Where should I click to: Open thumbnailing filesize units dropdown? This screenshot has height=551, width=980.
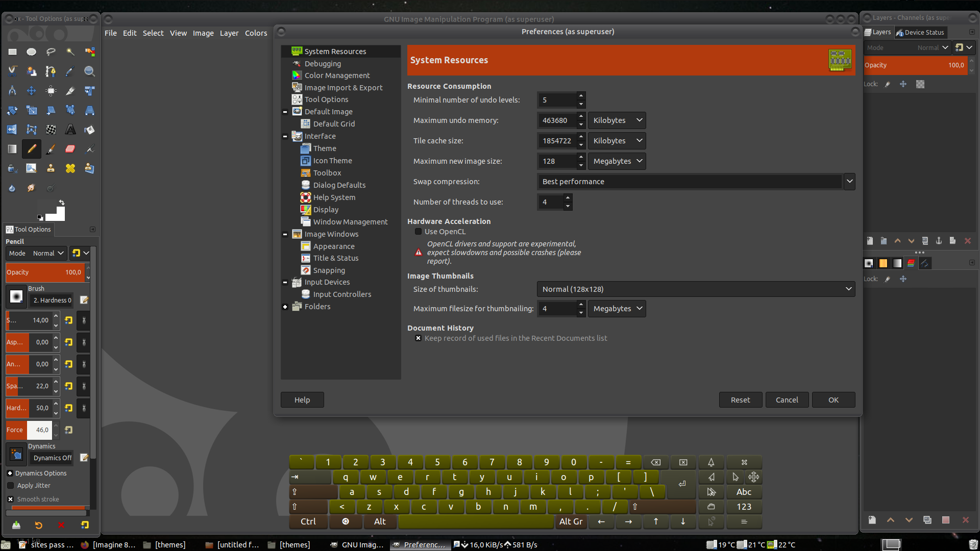(617, 309)
